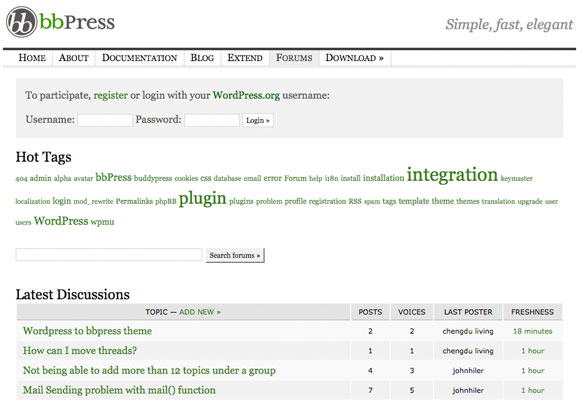Open the template tag
Screen dimensions: 580x400
click(414, 201)
